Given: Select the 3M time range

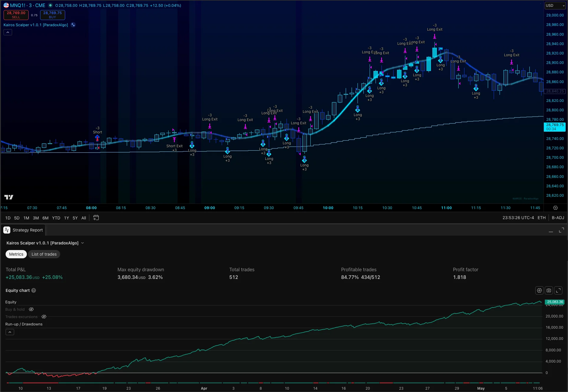Looking at the screenshot, I should point(36,218).
